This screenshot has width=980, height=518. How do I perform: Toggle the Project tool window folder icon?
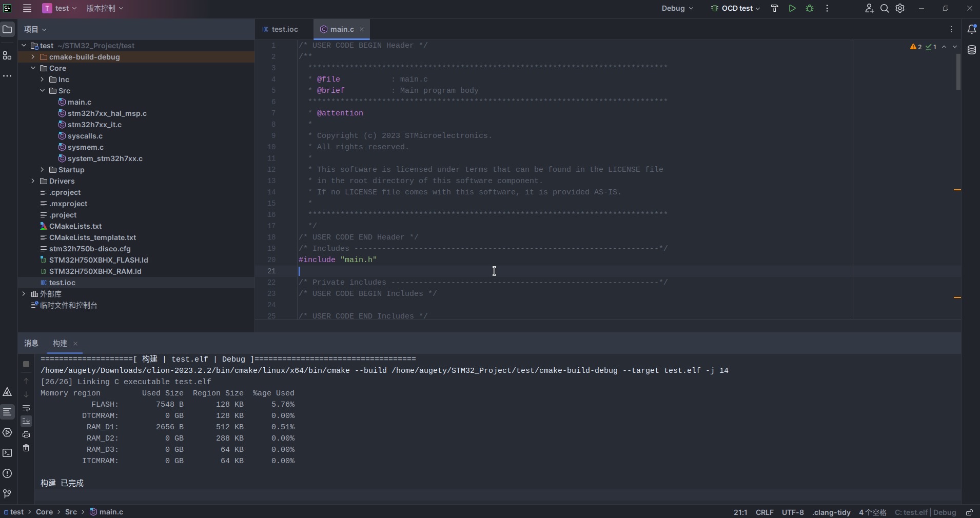(x=7, y=29)
